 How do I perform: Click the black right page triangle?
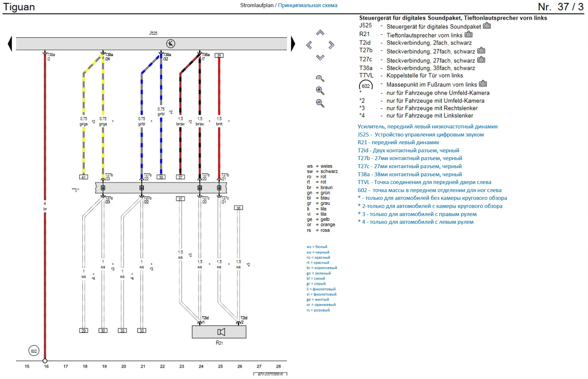pyautogui.click(x=293, y=44)
